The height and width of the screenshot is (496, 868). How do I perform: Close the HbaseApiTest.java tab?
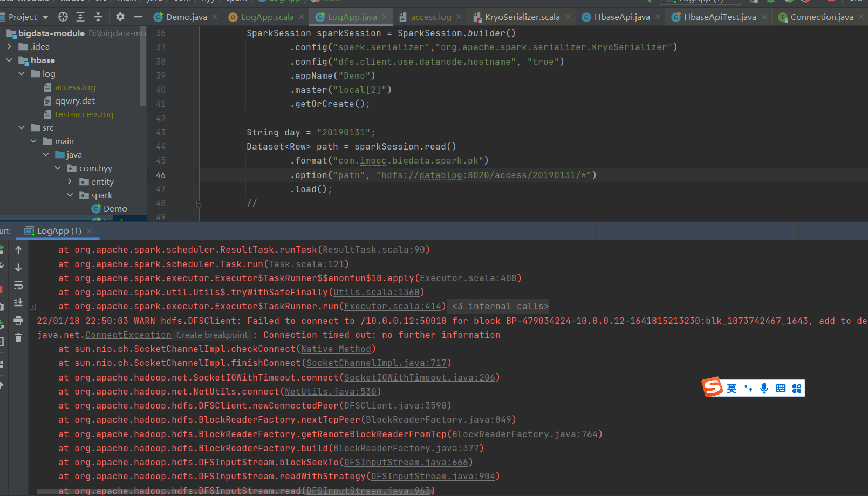pos(764,17)
